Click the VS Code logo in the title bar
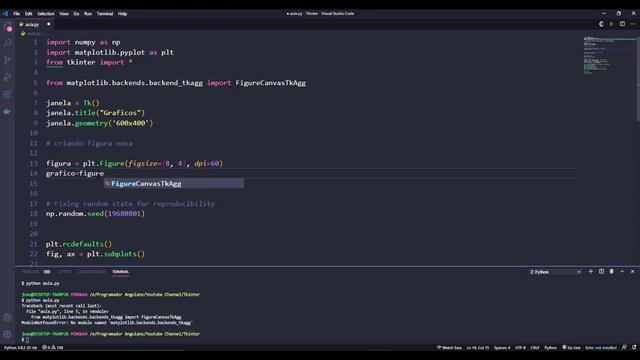This screenshot has height=360, width=640. pos(5,13)
